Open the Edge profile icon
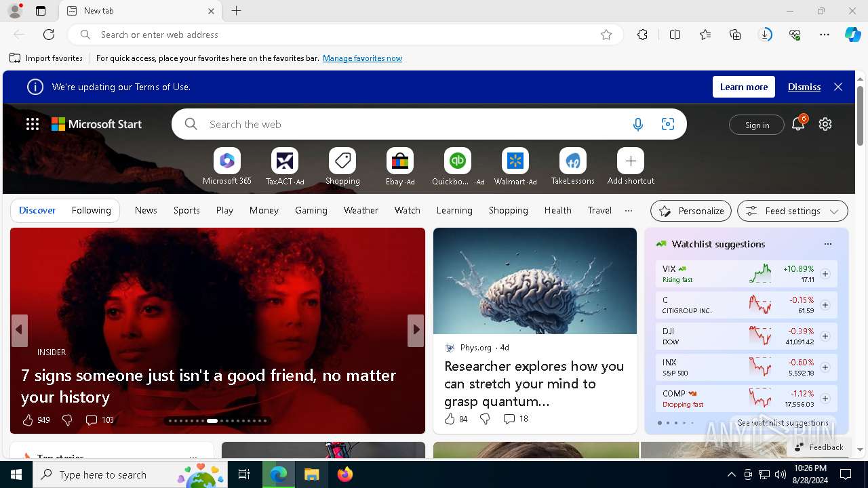 14,11
